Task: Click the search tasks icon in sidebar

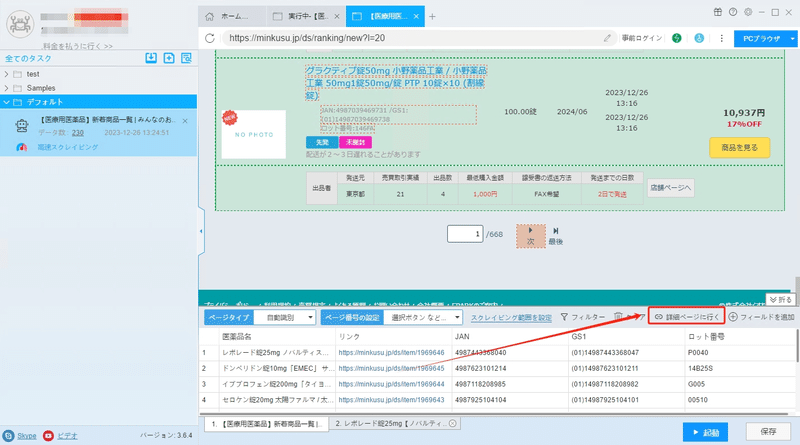Action: [186, 58]
